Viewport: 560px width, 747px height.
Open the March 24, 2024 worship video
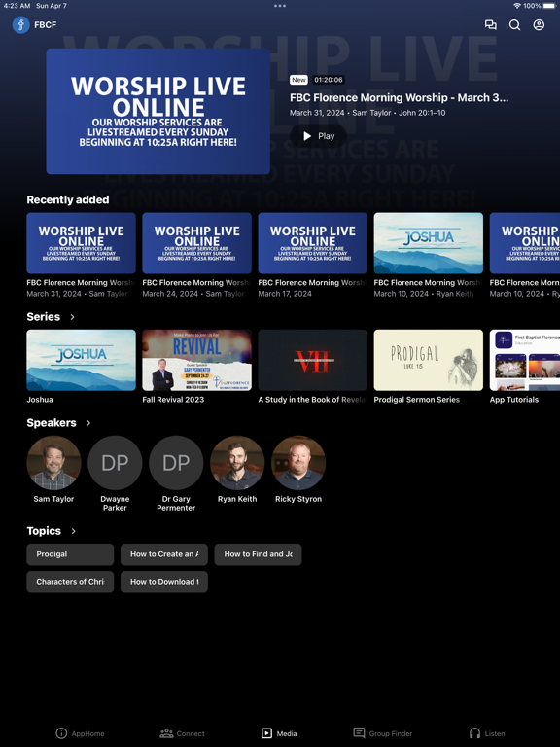point(196,243)
